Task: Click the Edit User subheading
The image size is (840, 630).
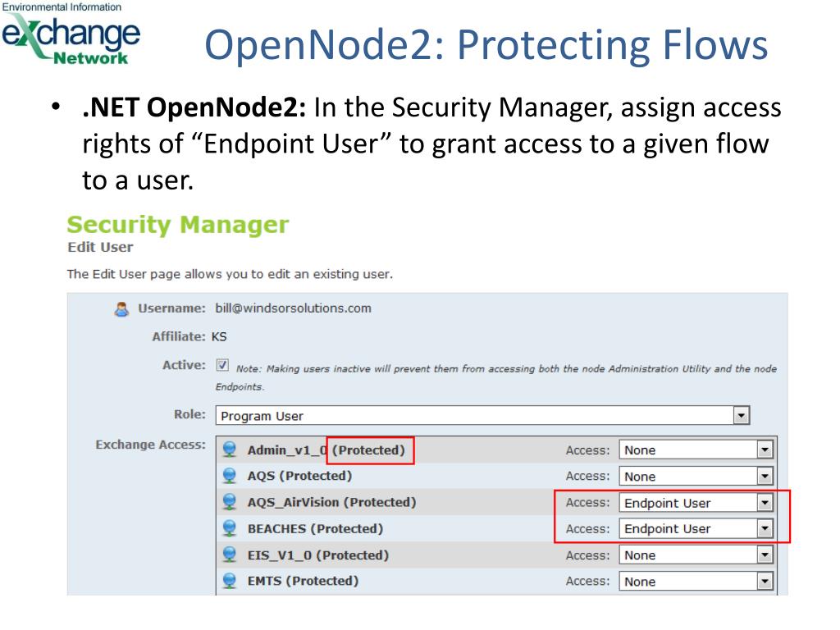Action: click(100, 247)
